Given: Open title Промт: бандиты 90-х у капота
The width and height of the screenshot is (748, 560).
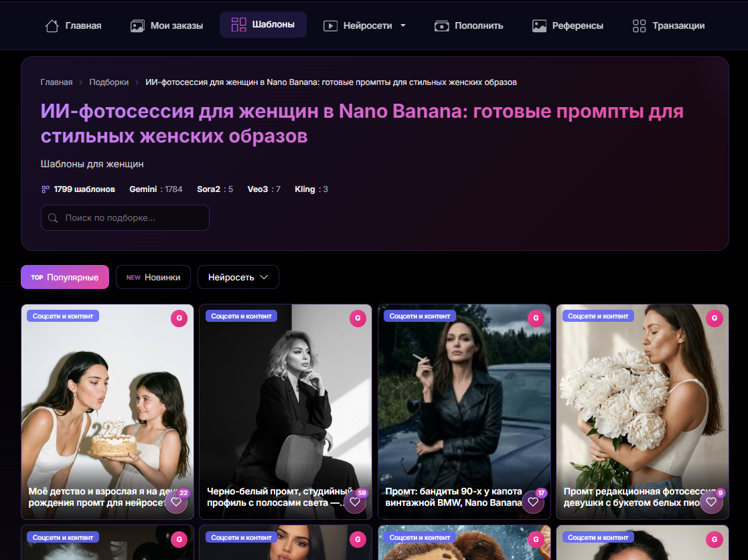Looking at the screenshot, I should (453, 496).
